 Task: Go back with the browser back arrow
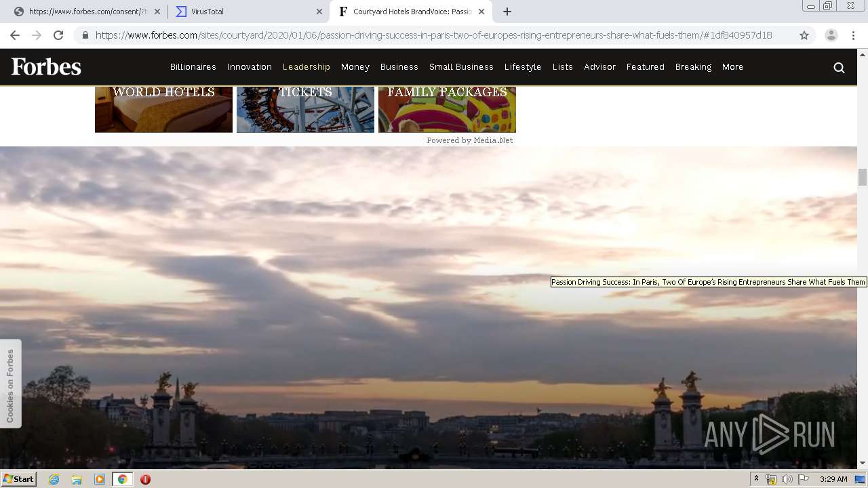(15, 35)
